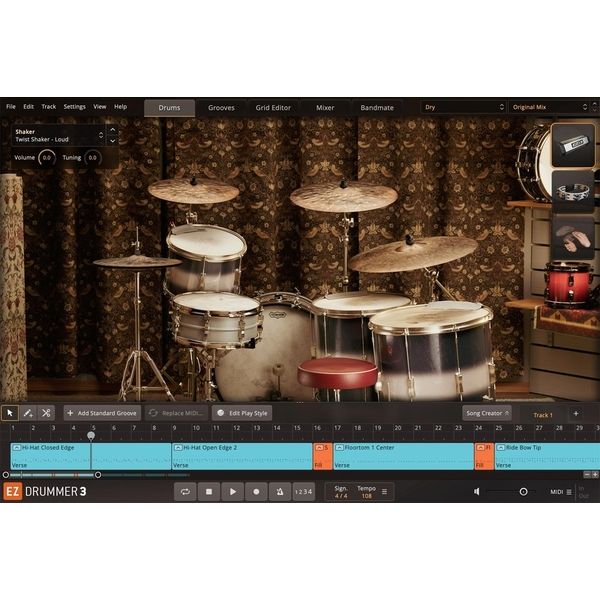
Task: Pick the scissors split tool
Action: (x=46, y=413)
